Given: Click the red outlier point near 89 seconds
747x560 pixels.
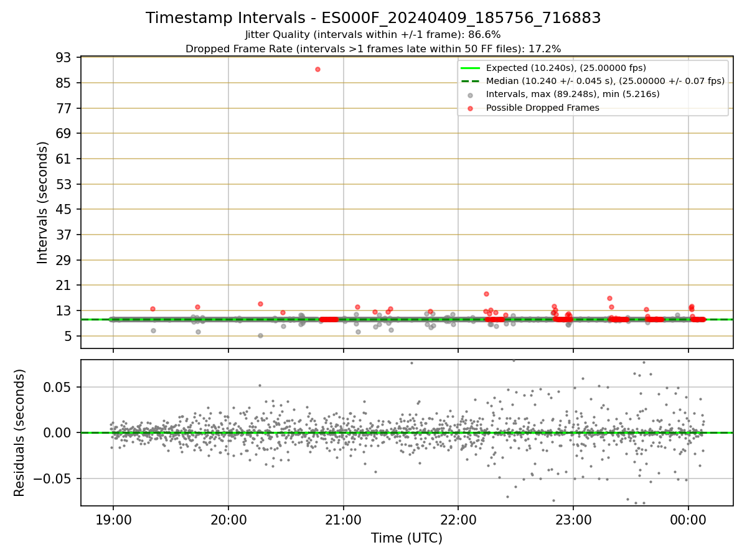Looking at the screenshot, I should point(317,69).
